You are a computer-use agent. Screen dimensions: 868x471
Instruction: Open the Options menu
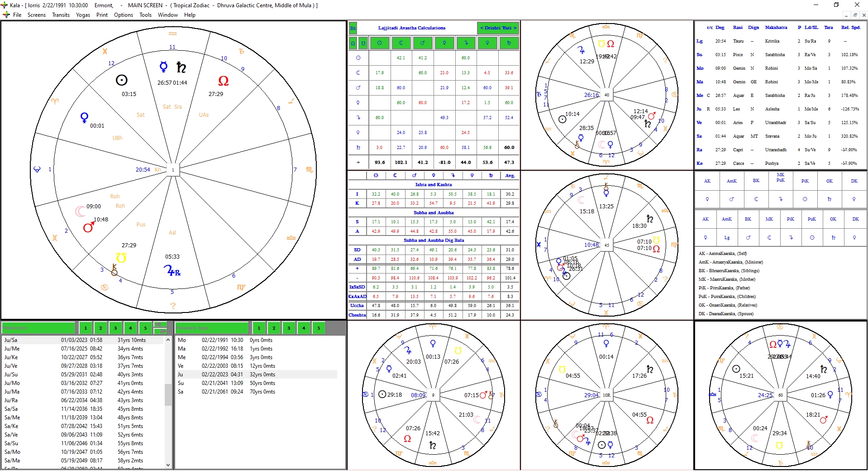point(124,15)
